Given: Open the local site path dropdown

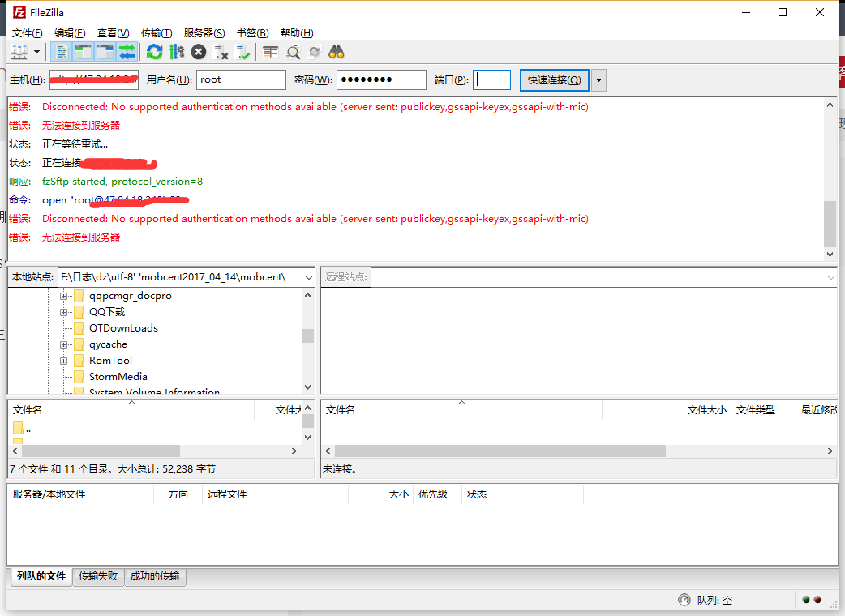Looking at the screenshot, I should [x=309, y=277].
